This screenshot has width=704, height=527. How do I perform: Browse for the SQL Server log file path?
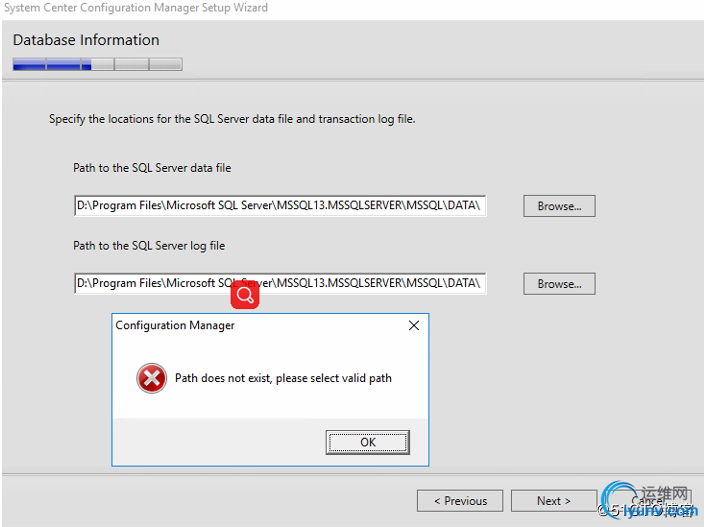(559, 284)
